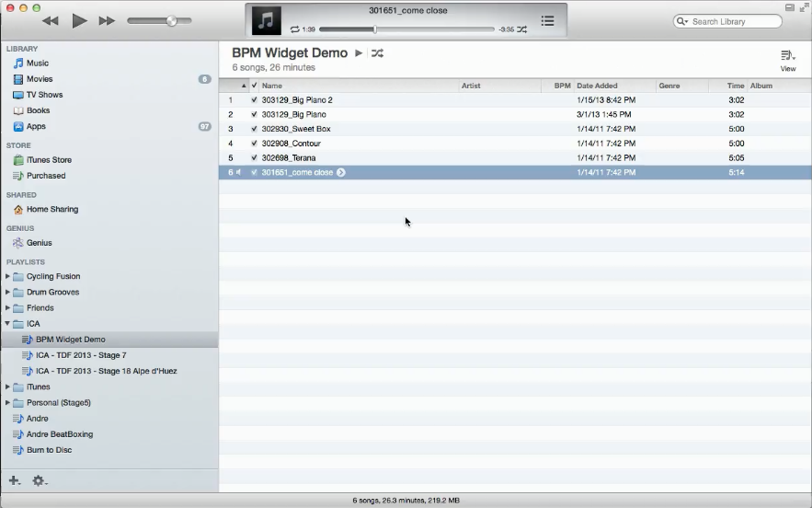Toggle shuffle beside the BPM Widget Demo title
The height and width of the screenshot is (508, 812).
click(x=377, y=53)
